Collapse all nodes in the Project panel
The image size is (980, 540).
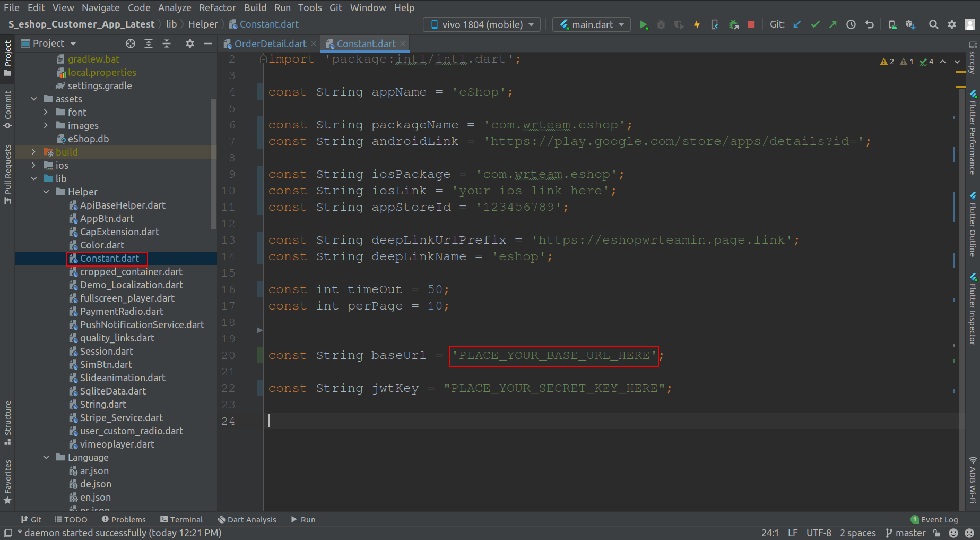click(x=167, y=44)
